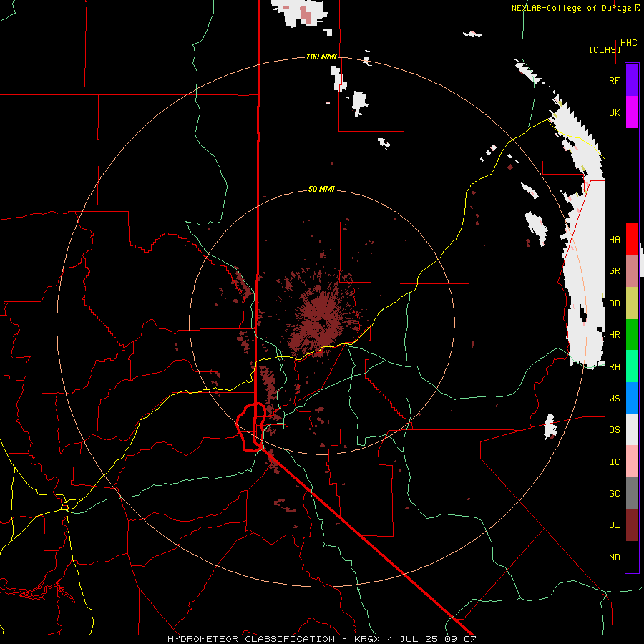Select the 'GC' legend label
The height and width of the screenshot is (644, 644).
(614, 494)
